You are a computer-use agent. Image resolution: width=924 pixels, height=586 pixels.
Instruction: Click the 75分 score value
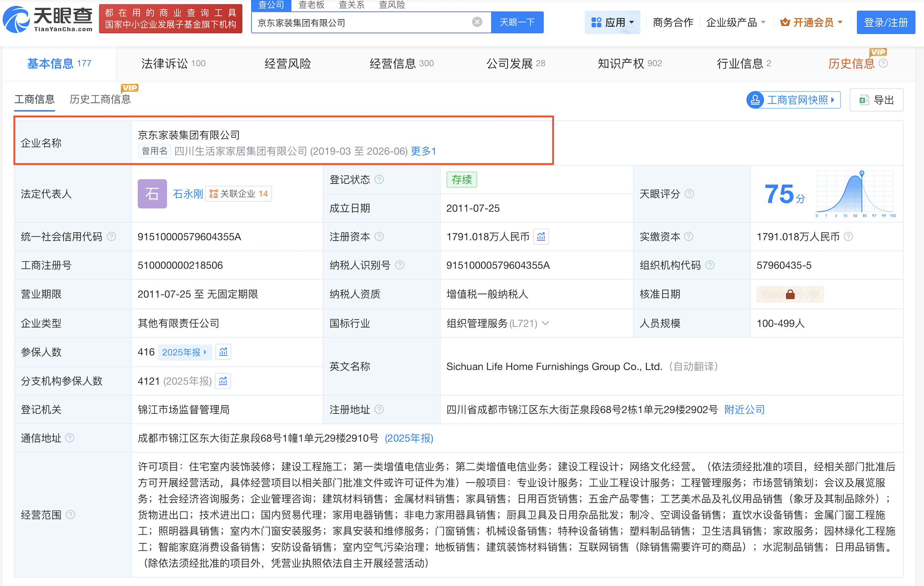pos(785,194)
